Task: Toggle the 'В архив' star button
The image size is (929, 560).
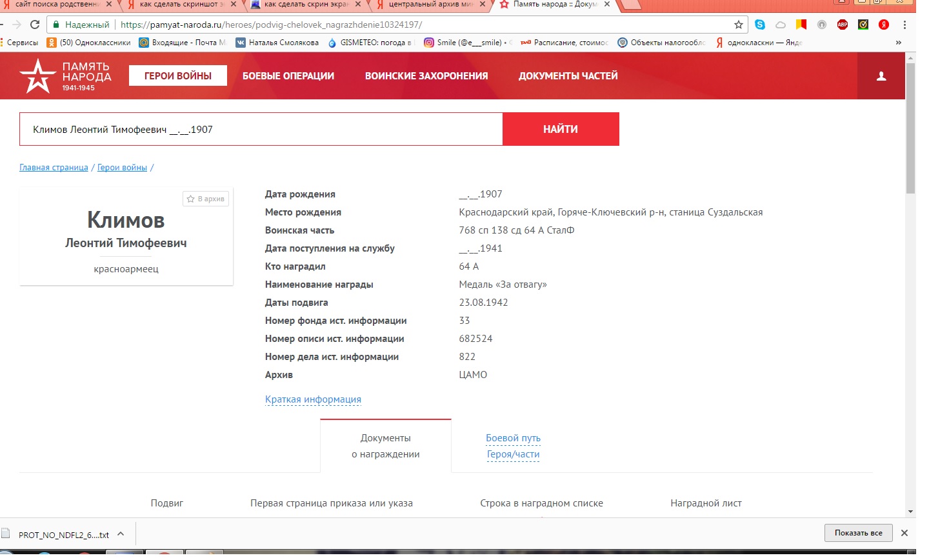Action: click(x=206, y=199)
